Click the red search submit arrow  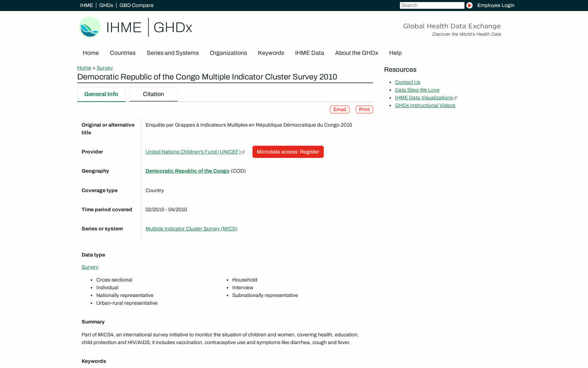click(469, 5)
